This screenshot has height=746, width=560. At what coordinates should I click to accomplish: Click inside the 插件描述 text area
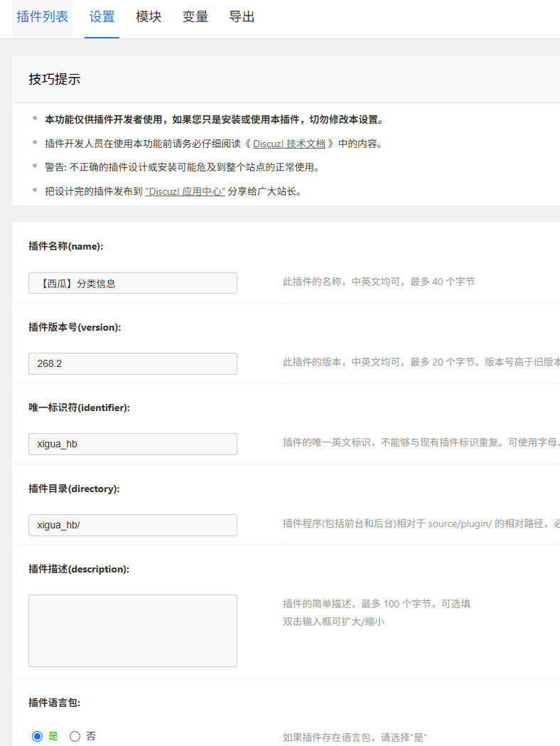(133, 631)
